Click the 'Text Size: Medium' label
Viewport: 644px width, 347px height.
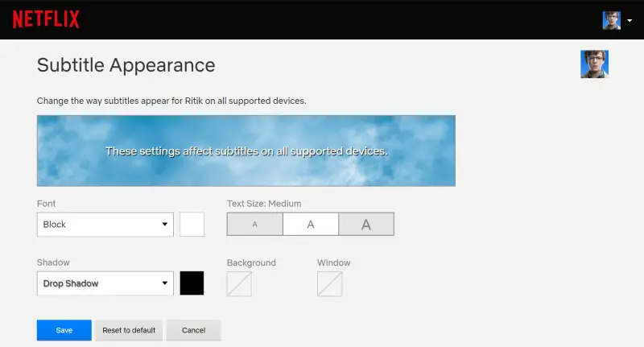click(264, 204)
